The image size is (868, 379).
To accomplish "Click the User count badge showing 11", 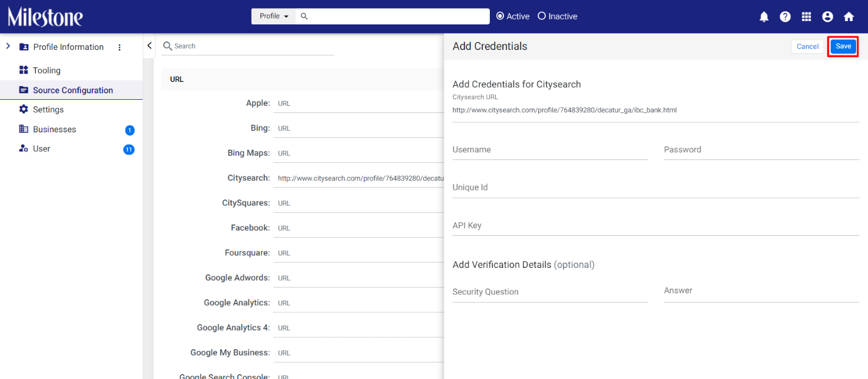I will [129, 150].
